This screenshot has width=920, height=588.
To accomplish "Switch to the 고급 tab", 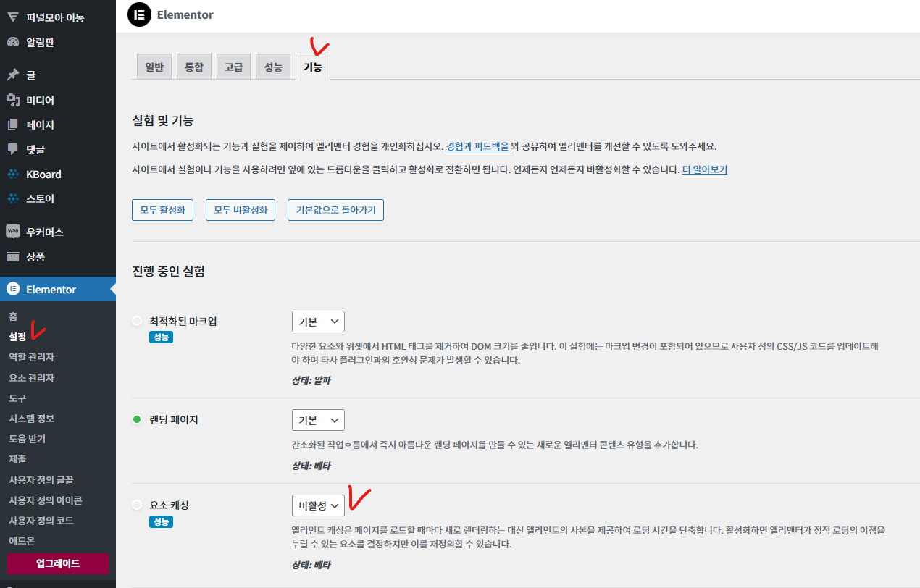I will 233,67.
